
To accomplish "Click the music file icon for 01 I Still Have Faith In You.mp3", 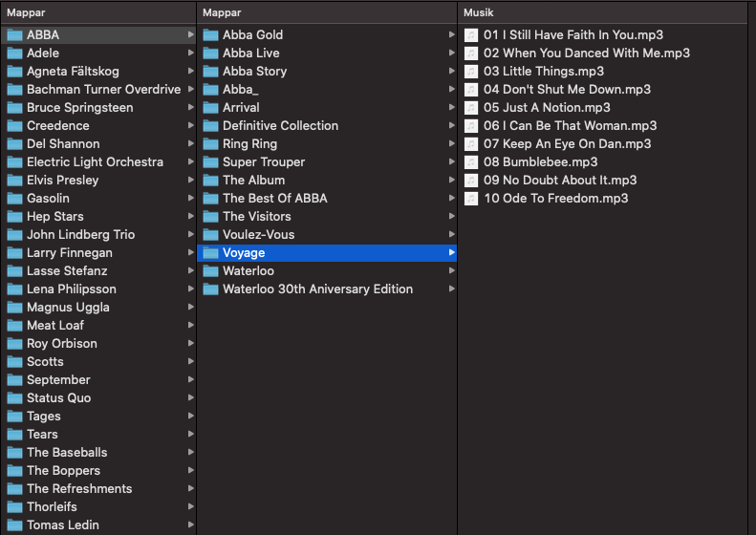I will click(471, 35).
